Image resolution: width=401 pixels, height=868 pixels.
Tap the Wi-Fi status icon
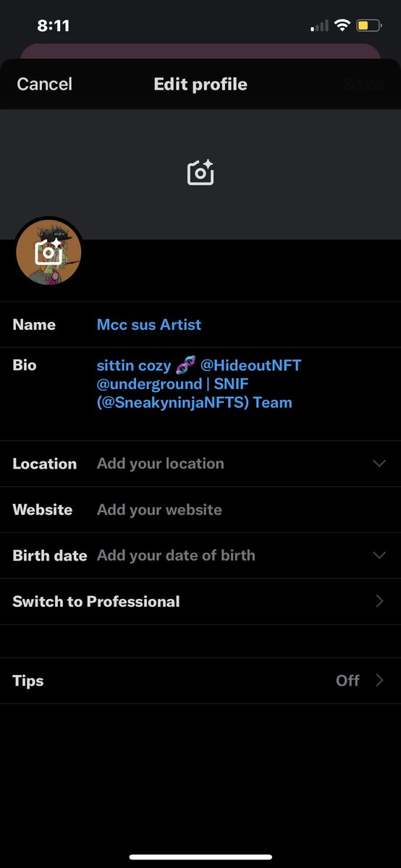[342, 26]
